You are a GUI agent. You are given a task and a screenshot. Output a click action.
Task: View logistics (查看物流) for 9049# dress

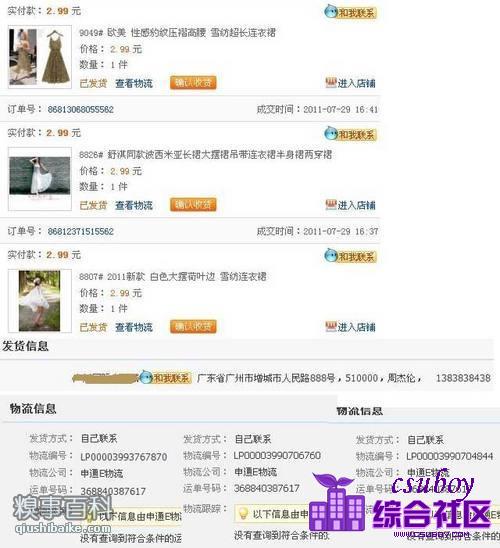click(134, 84)
